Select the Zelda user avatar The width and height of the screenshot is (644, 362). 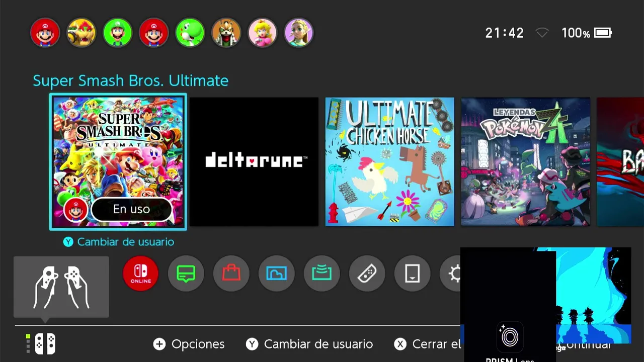299,33
